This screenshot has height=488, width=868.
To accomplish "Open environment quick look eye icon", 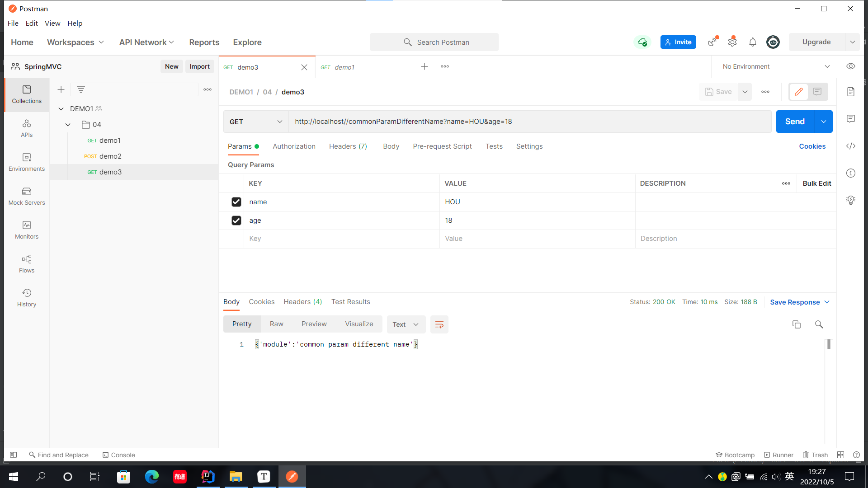I will [x=851, y=66].
